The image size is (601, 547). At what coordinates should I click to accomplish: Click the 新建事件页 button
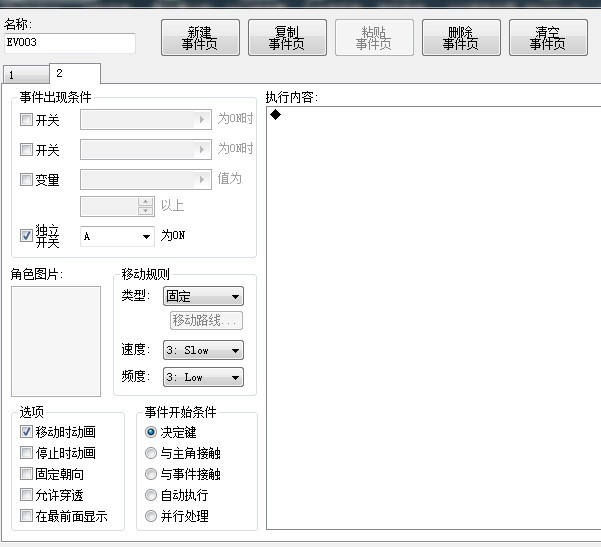(x=200, y=38)
